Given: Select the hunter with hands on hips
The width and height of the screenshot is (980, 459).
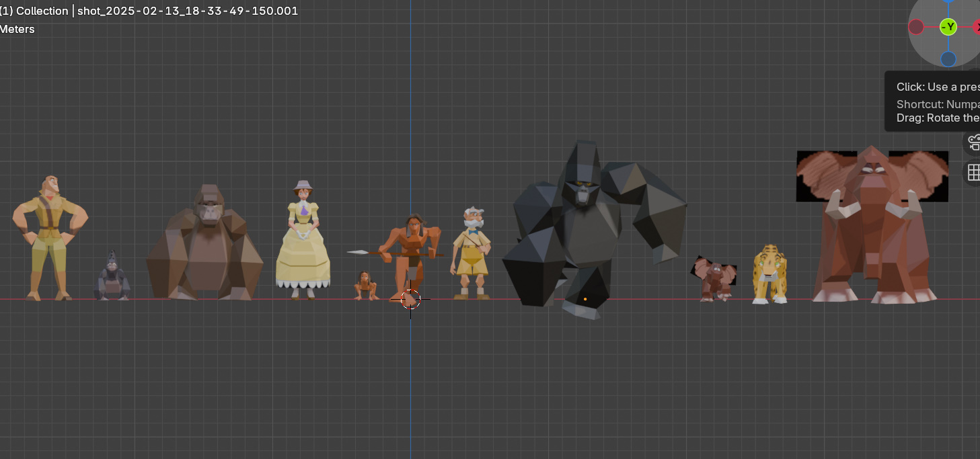Looking at the screenshot, I should (50, 237).
